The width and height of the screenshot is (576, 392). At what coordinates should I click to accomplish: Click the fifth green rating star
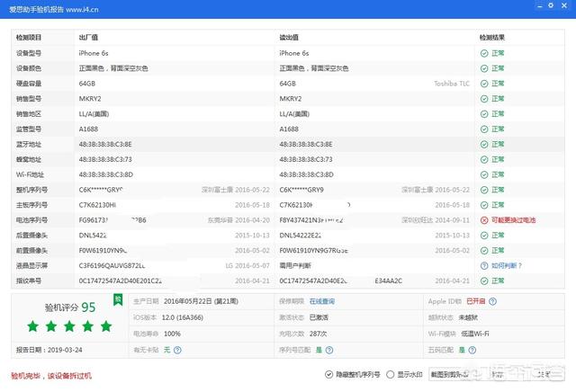pos(106,326)
